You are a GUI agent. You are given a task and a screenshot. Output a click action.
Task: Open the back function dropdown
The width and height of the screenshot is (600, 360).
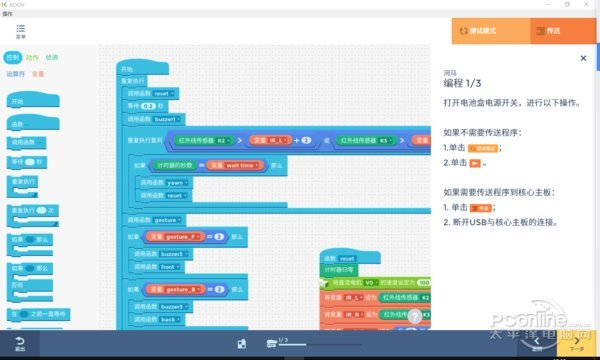click(x=170, y=320)
